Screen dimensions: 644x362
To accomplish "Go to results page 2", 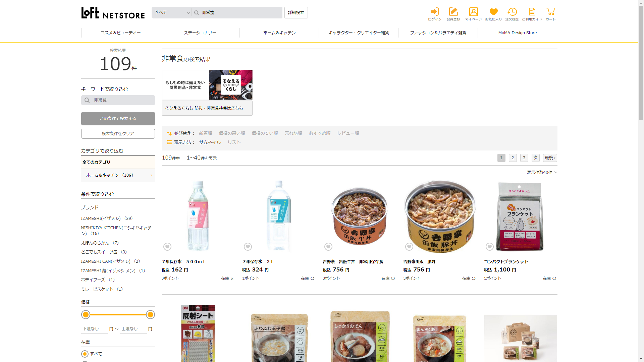I will [513, 158].
